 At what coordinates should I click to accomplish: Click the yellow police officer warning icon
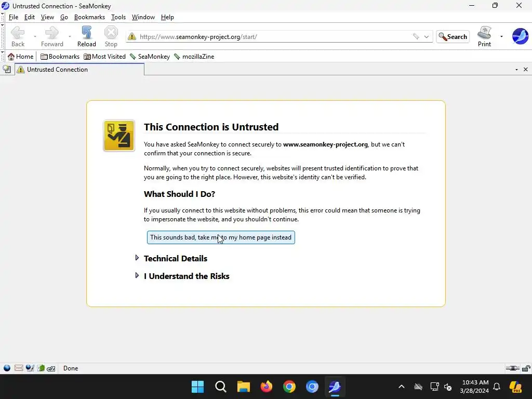pyautogui.click(x=119, y=136)
